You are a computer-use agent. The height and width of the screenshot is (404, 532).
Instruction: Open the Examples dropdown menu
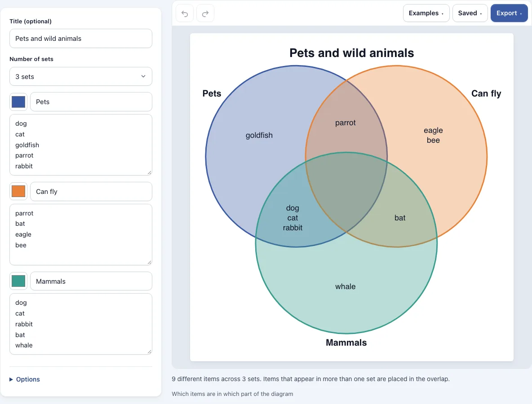426,13
